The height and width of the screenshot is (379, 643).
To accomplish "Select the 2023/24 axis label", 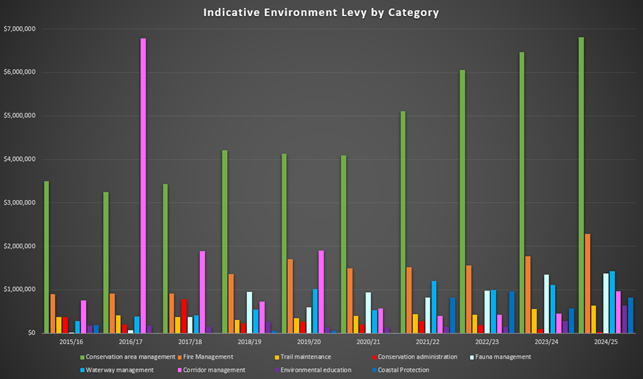I will click(x=547, y=342).
